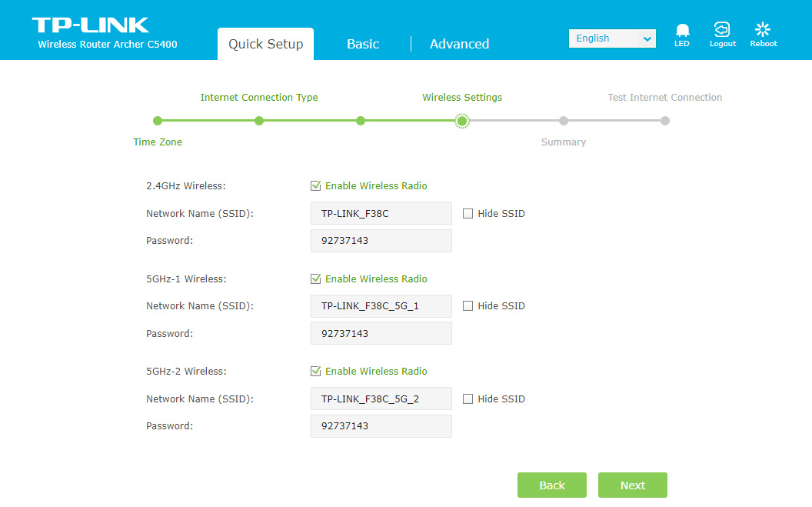The image size is (812, 507).
Task: Click the TP-LINK logo
Action: click(x=90, y=25)
